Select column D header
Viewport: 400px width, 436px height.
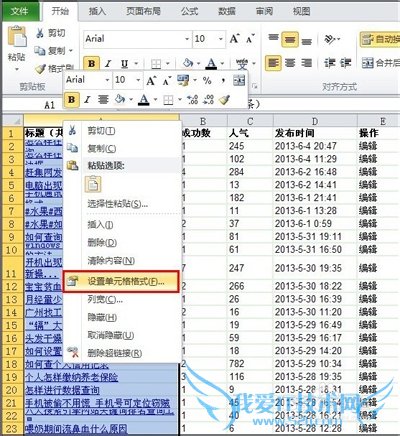point(315,121)
